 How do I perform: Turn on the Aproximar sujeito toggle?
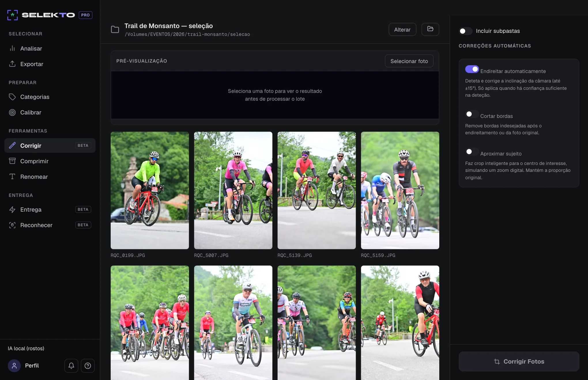[472, 151]
